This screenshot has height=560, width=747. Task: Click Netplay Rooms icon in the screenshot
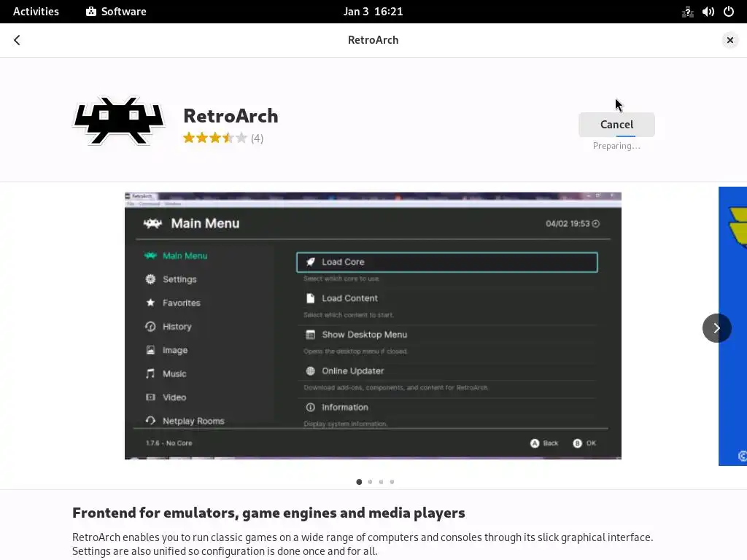pyautogui.click(x=150, y=421)
